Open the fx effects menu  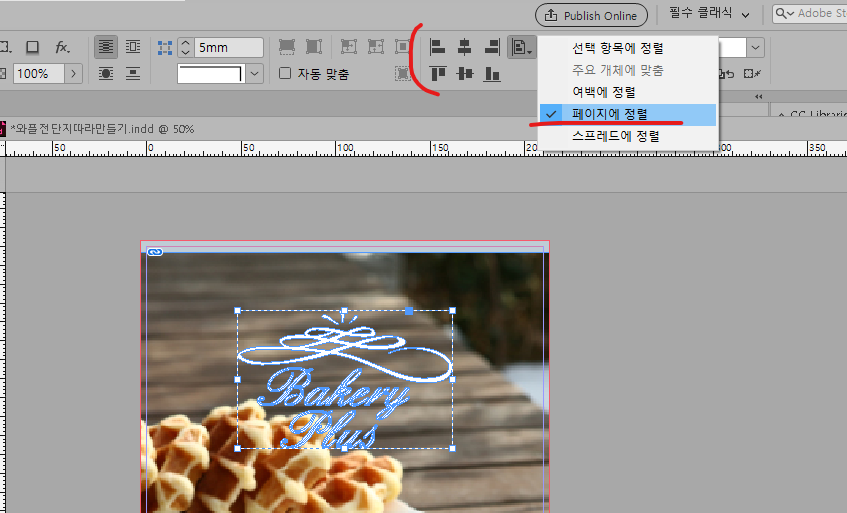[63, 48]
